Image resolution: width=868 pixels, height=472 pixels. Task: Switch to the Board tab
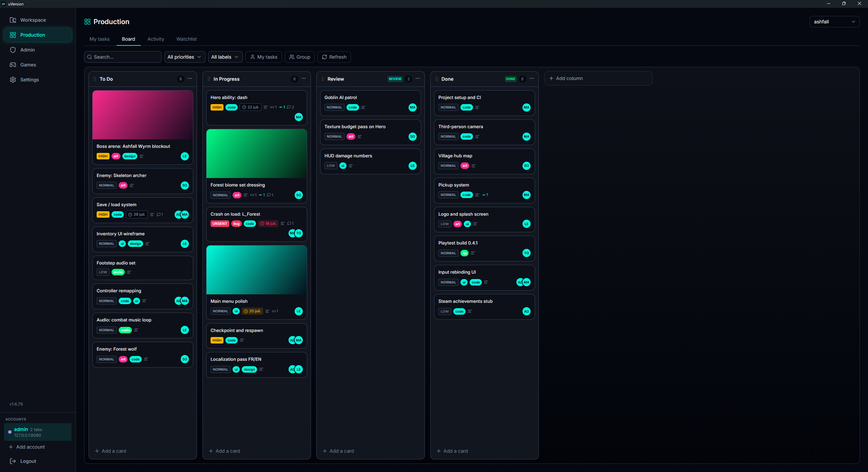pos(129,39)
